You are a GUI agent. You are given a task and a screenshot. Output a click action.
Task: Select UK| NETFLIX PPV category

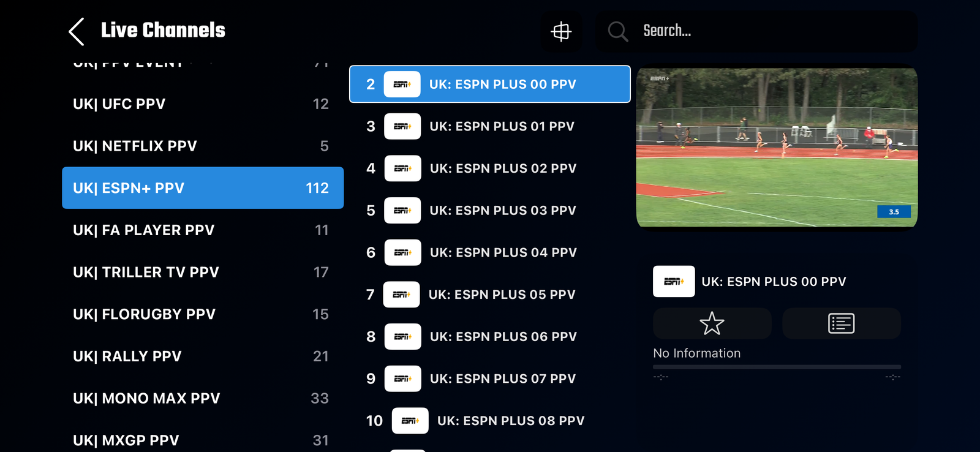coord(203,146)
